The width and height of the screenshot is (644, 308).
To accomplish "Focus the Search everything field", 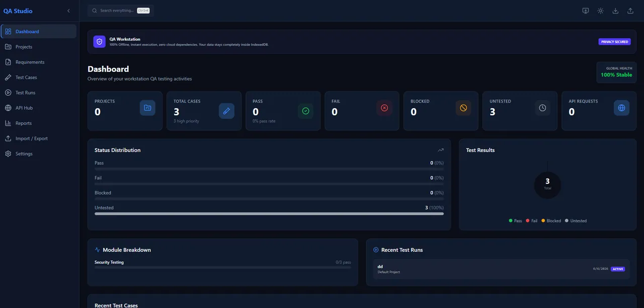I will click(x=121, y=11).
